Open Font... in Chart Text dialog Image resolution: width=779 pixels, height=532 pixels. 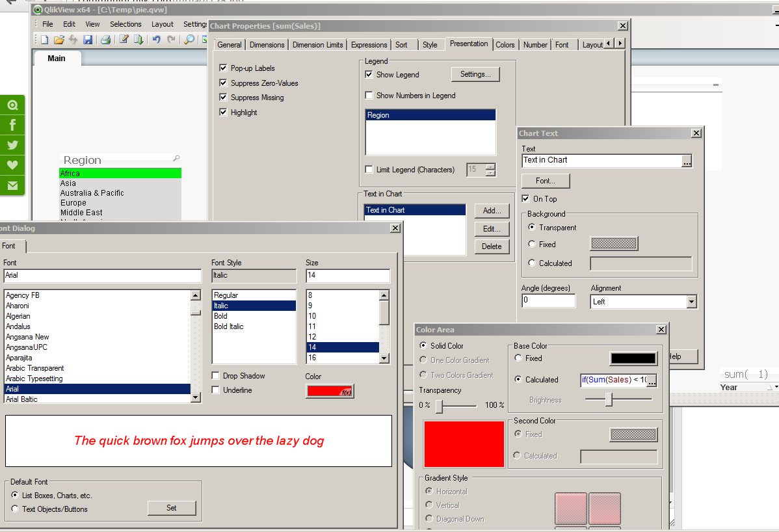coord(546,181)
